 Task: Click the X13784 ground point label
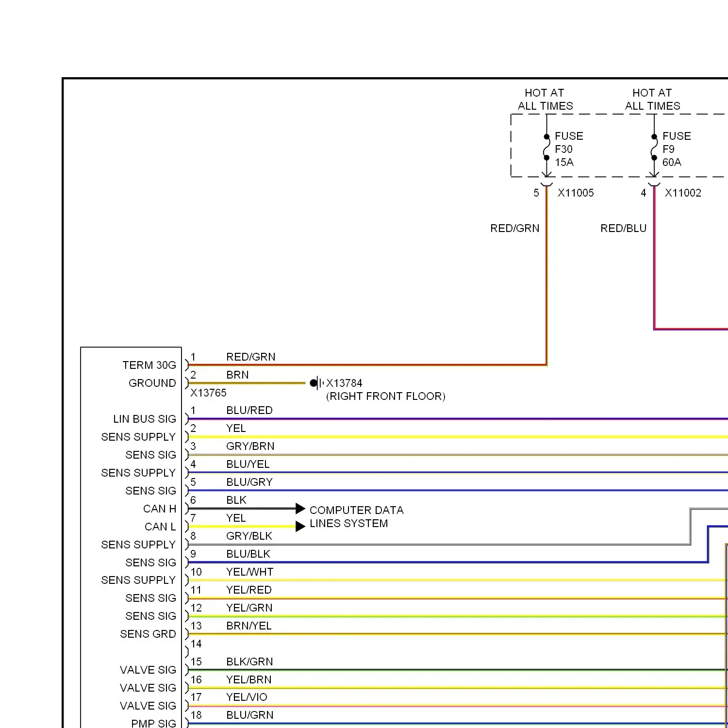tap(344, 383)
